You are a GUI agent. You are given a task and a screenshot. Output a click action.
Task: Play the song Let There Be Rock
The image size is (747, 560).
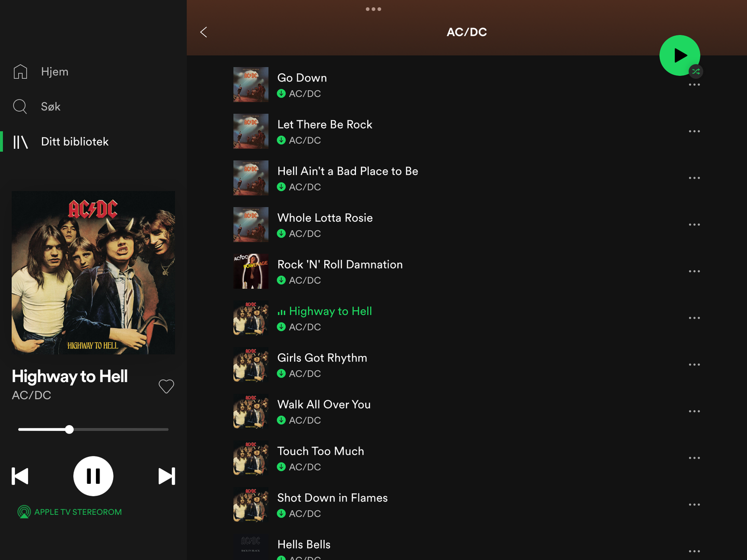pyautogui.click(x=325, y=124)
